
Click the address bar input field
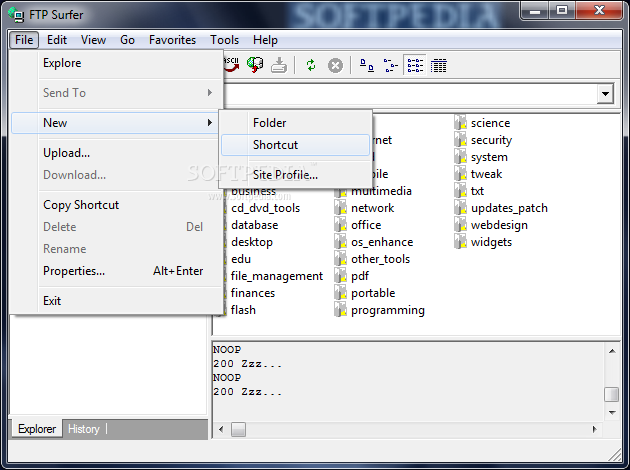(x=410, y=94)
